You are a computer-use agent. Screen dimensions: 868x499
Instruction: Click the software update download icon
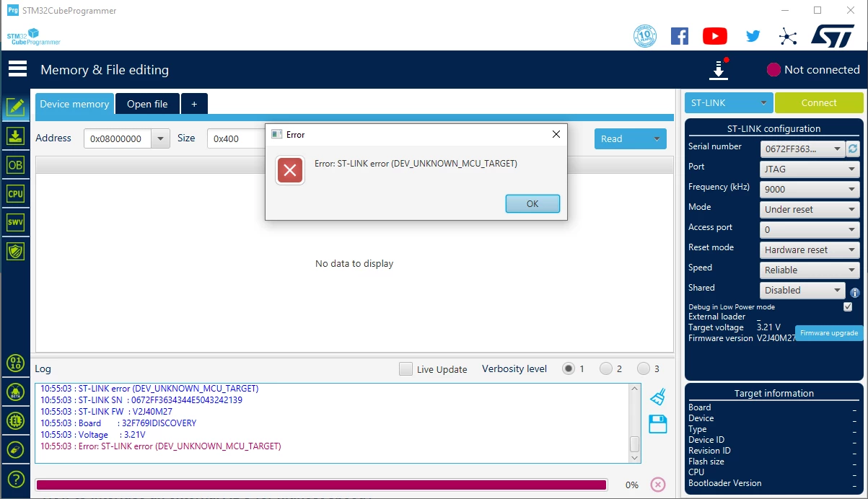[719, 69]
